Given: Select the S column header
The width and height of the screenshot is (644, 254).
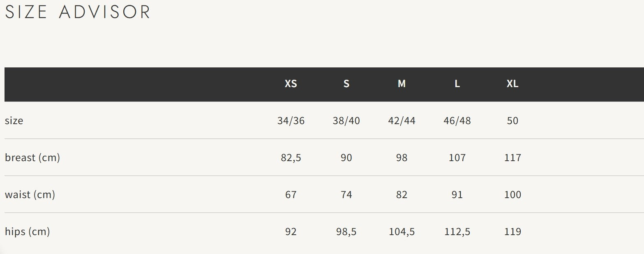Looking at the screenshot, I should click(346, 84).
